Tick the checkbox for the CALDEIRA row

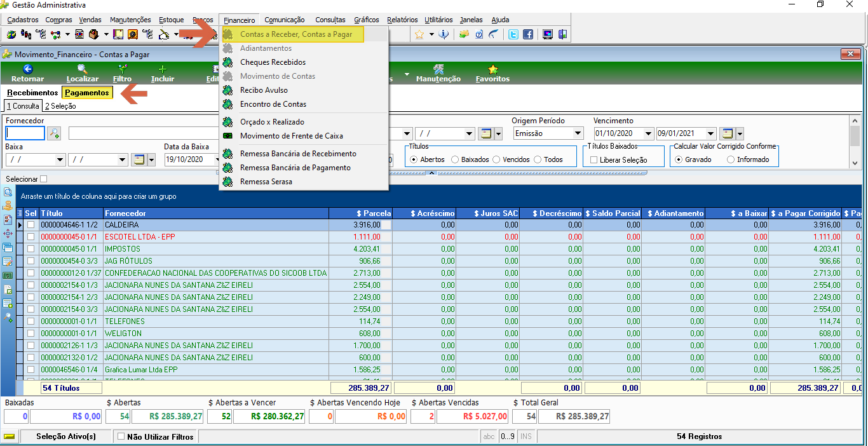[31, 225]
